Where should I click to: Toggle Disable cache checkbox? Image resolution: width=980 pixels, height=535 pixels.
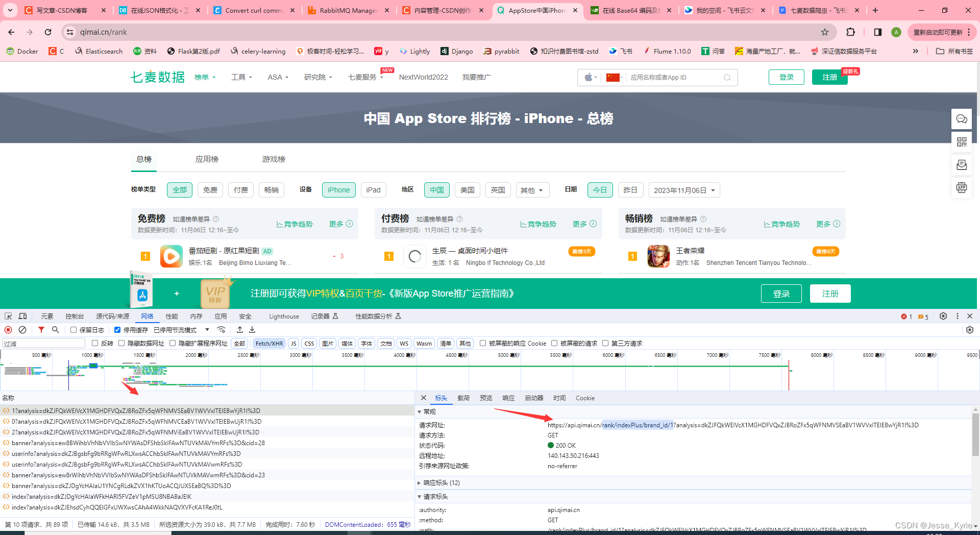(x=117, y=330)
